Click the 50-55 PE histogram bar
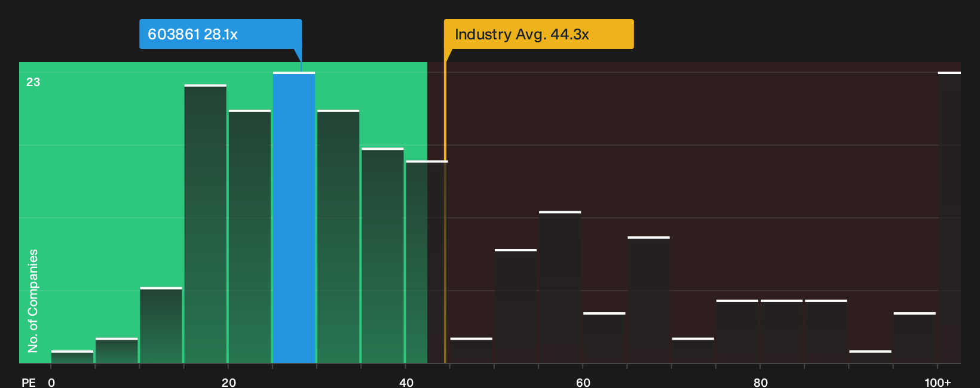Image resolution: width=980 pixels, height=388 pixels. [516, 306]
